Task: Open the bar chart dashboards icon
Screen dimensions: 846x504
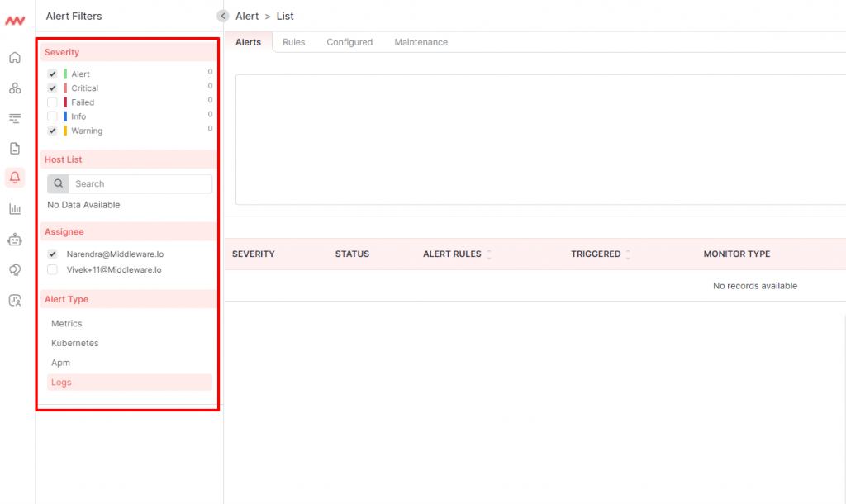Action: tap(14, 208)
